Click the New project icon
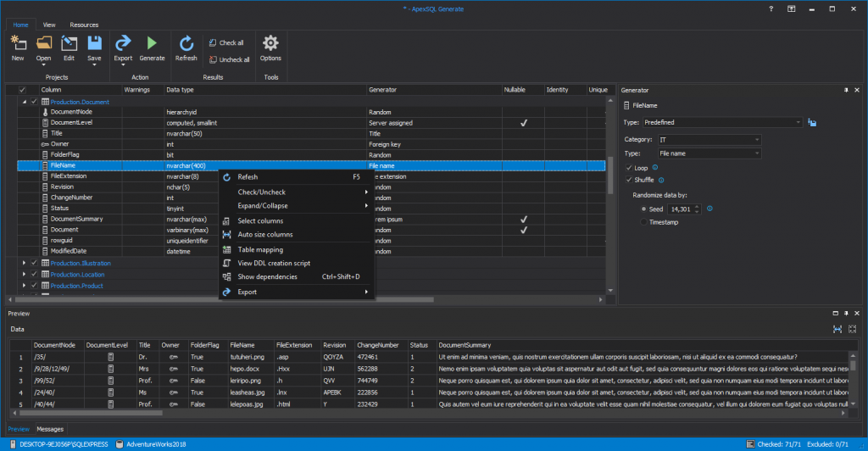Viewport: 868px width, 451px height. [17, 43]
